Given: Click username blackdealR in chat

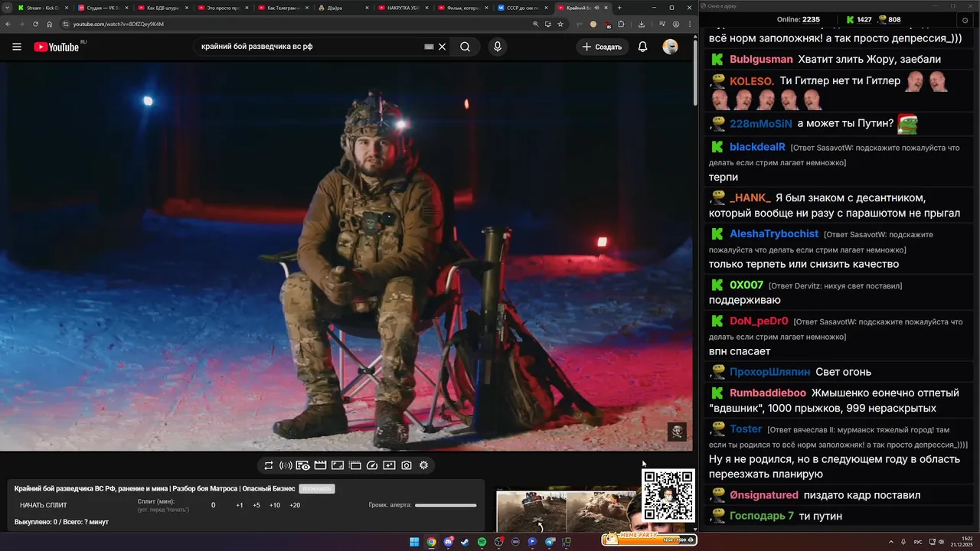Looking at the screenshot, I should (x=757, y=147).
